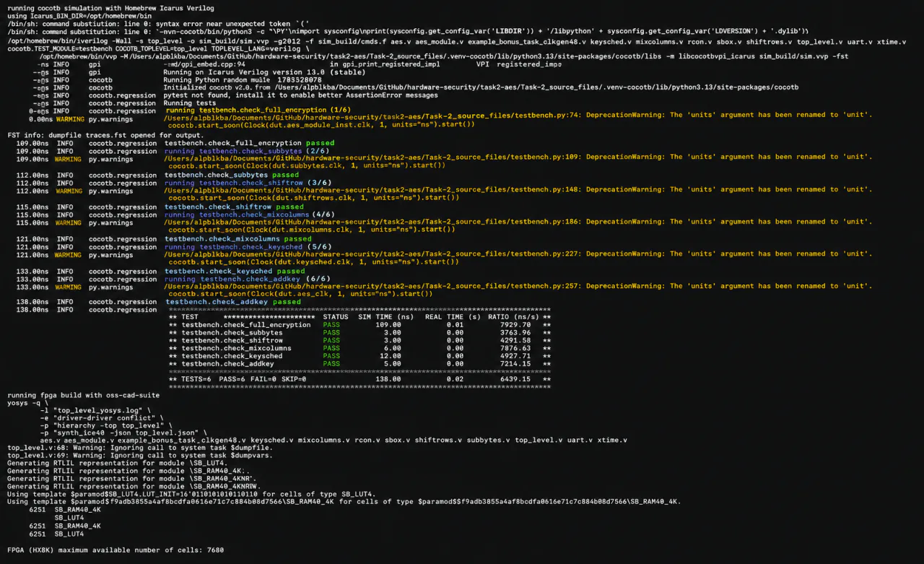Click the "testbench.check_keysched passed" log line
The height and width of the screenshot is (564, 924).
(235, 271)
